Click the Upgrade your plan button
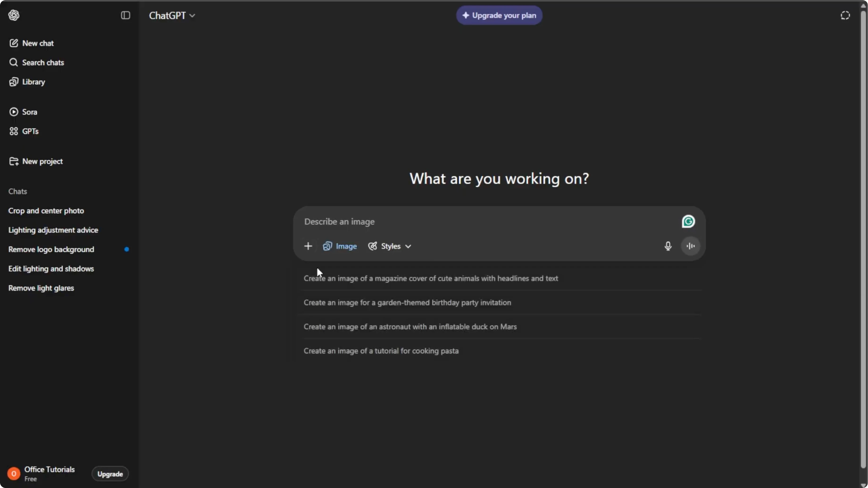The width and height of the screenshot is (868, 488). (x=499, y=15)
